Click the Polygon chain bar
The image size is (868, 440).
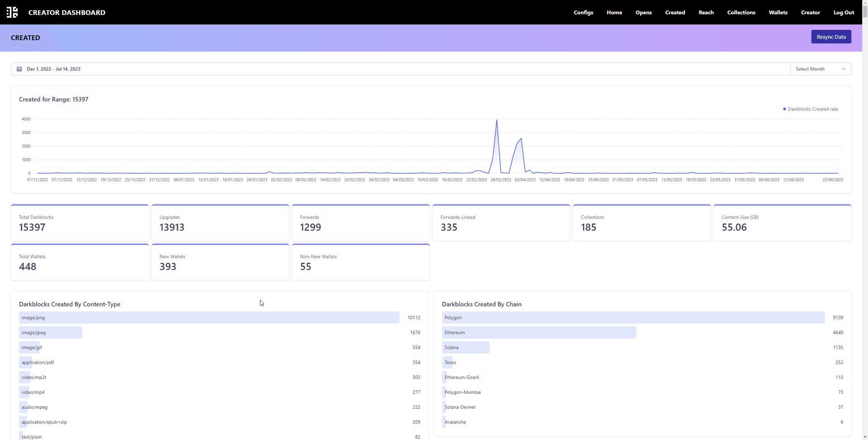click(633, 317)
